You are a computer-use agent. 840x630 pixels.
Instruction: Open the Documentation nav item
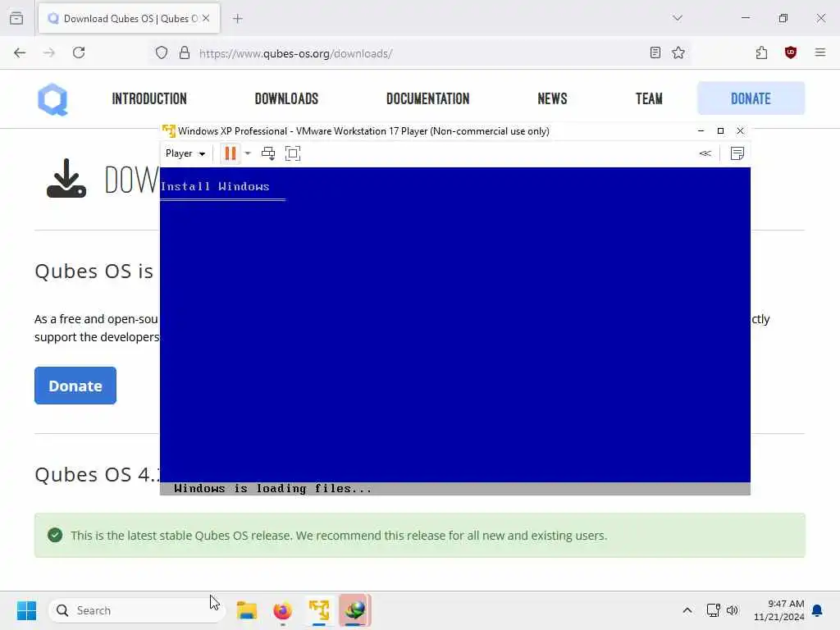[x=428, y=99]
